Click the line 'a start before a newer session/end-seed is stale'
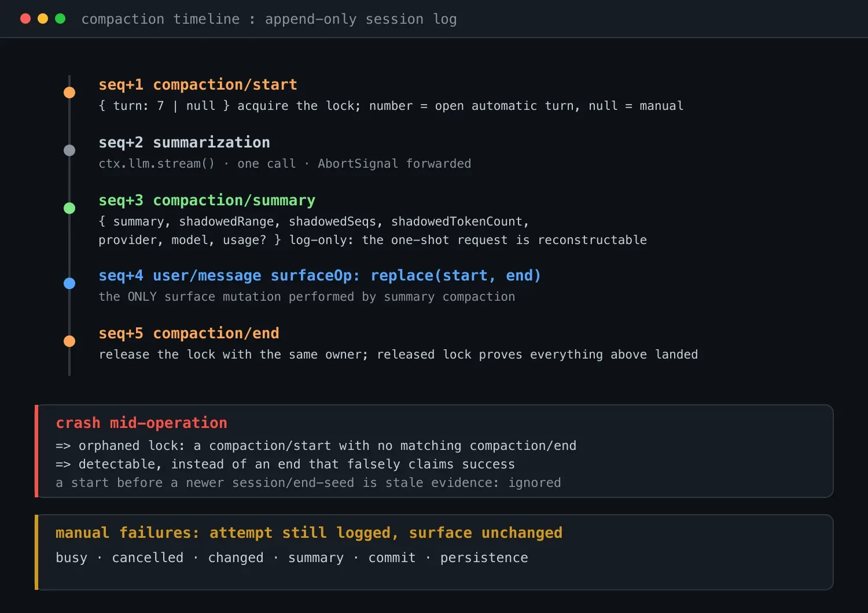The image size is (868, 613). point(308,483)
